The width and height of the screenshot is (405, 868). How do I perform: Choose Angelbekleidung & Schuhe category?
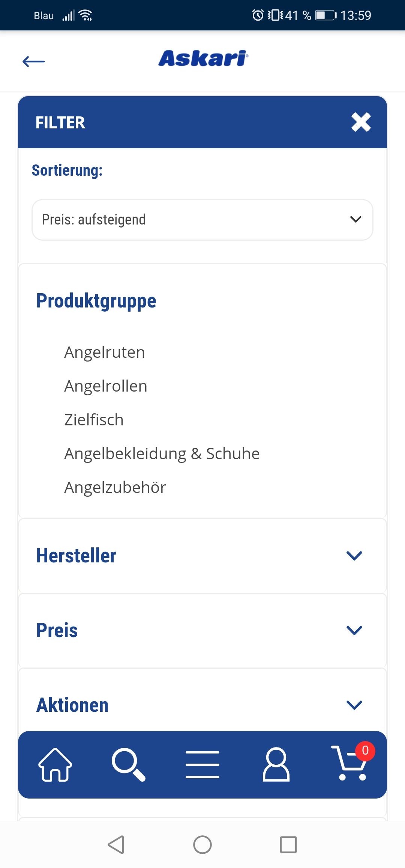pos(162,454)
